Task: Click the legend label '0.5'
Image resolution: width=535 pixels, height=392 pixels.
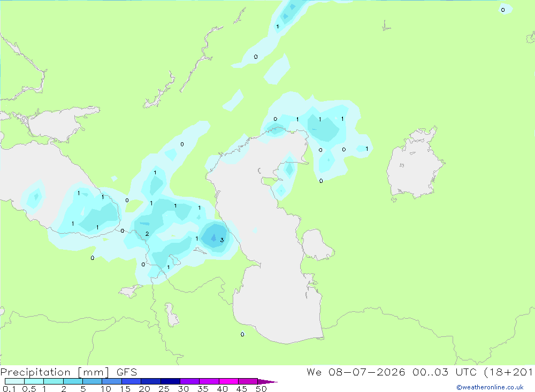Action: (x=29, y=389)
